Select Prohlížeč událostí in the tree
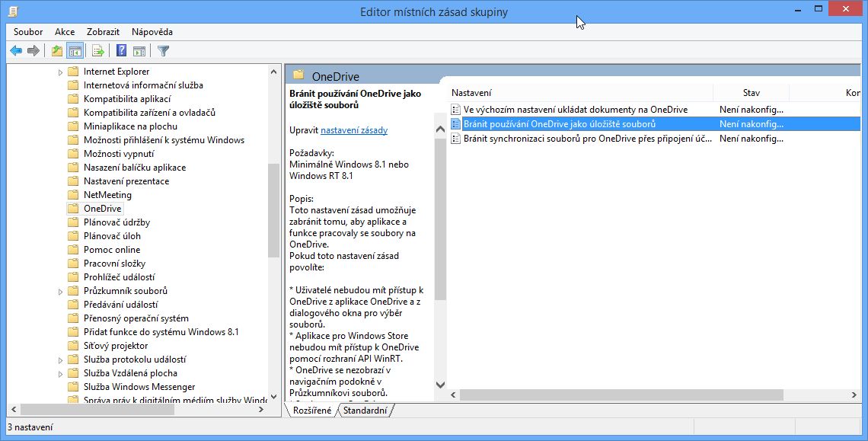Screen dimensions: 868x441 (119, 277)
